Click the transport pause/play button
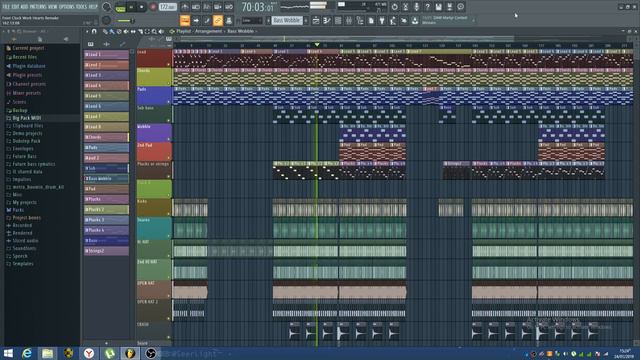640x360 pixels. 131,7
